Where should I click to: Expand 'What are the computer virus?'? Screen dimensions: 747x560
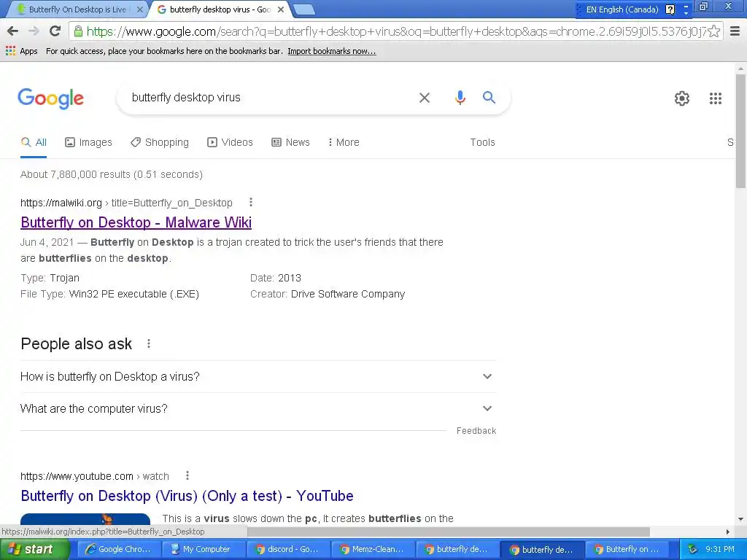(258, 408)
